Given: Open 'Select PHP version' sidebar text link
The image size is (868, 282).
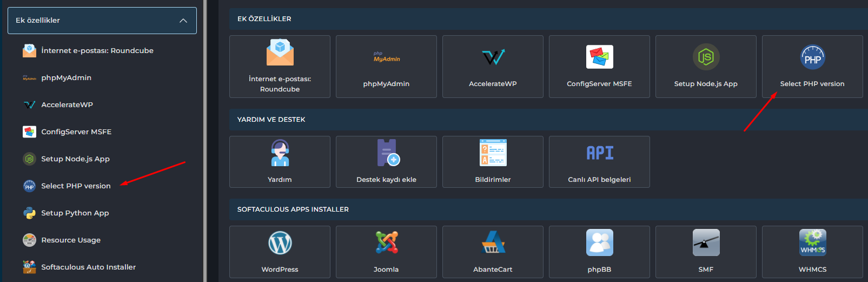Looking at the screenshot, I should click(x=76, y=186).
